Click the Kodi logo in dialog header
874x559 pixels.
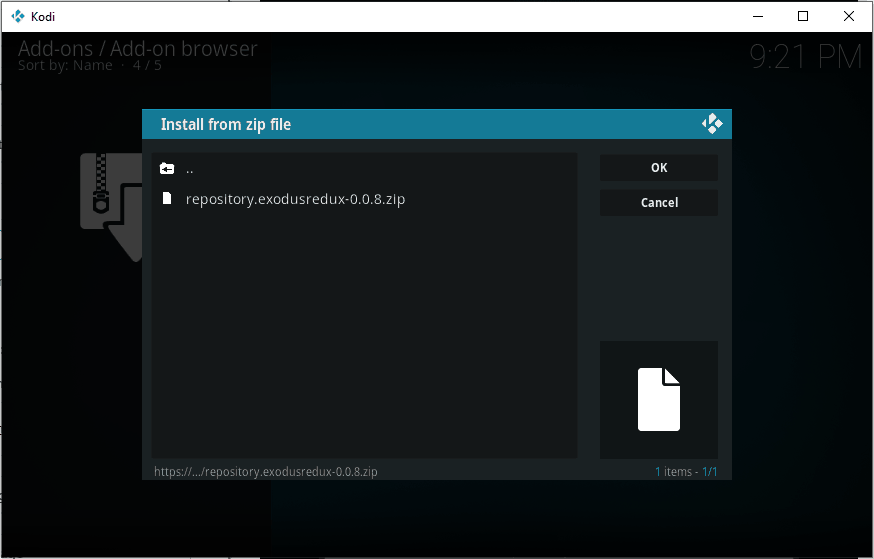[712, 124]
